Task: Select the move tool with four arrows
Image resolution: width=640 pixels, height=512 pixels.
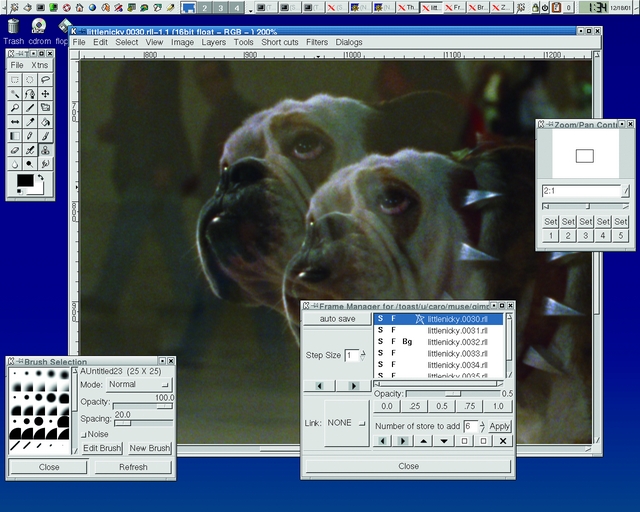Action: click(45, 93)
